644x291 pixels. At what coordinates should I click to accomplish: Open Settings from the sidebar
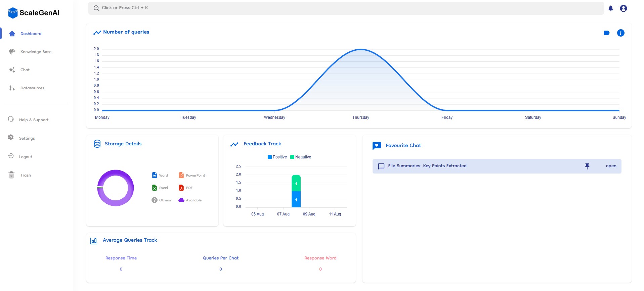click(27, 138)
